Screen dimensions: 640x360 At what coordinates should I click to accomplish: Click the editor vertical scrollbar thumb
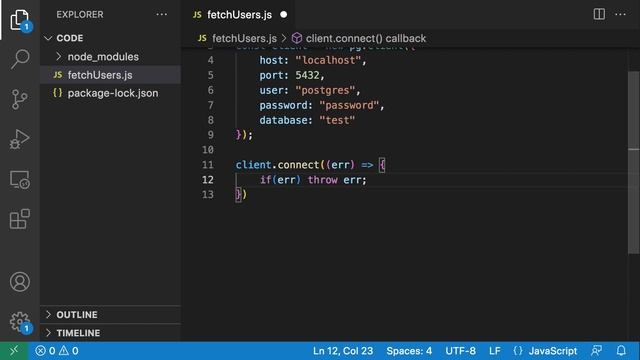coord(633,162)
